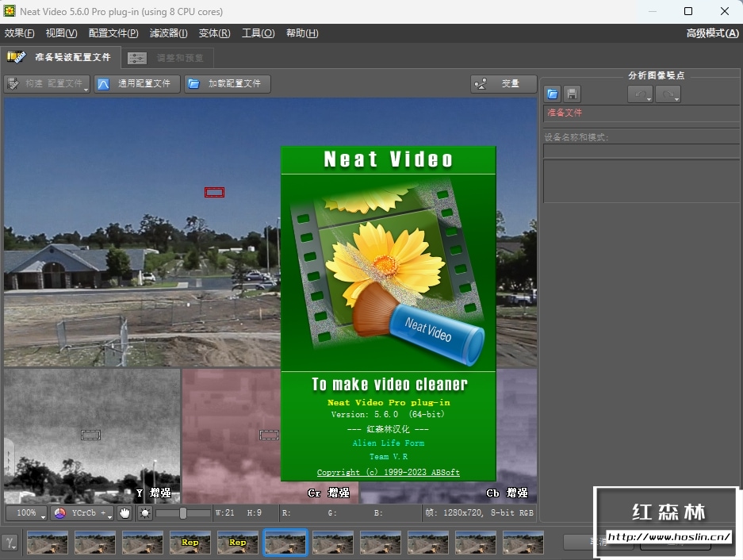Screen dimensions: 743x560
Task: Open the 工具 (tools) menu
Action: tap(258, 33)
